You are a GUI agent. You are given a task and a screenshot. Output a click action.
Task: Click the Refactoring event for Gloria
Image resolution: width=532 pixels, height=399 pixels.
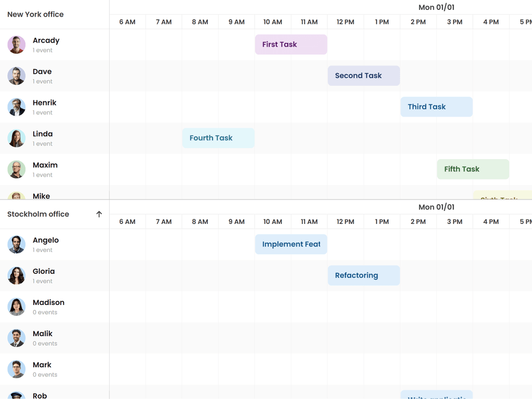(x=363, y=275)
